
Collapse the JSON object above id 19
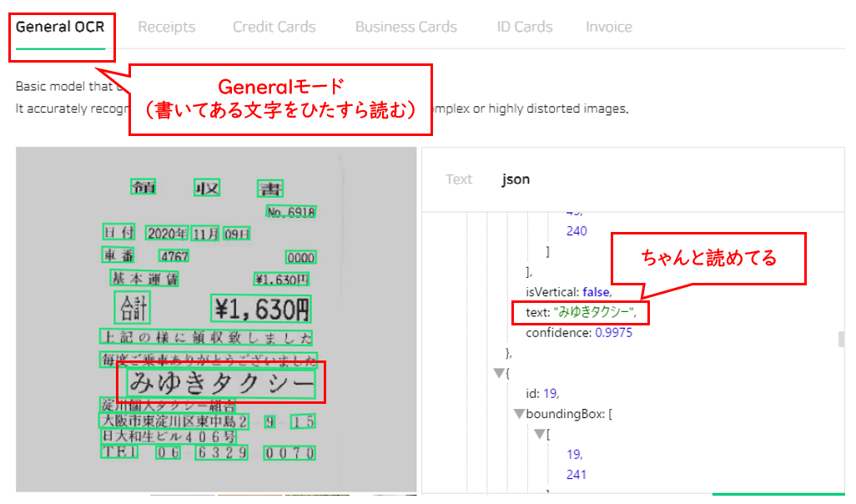[499, 373]
